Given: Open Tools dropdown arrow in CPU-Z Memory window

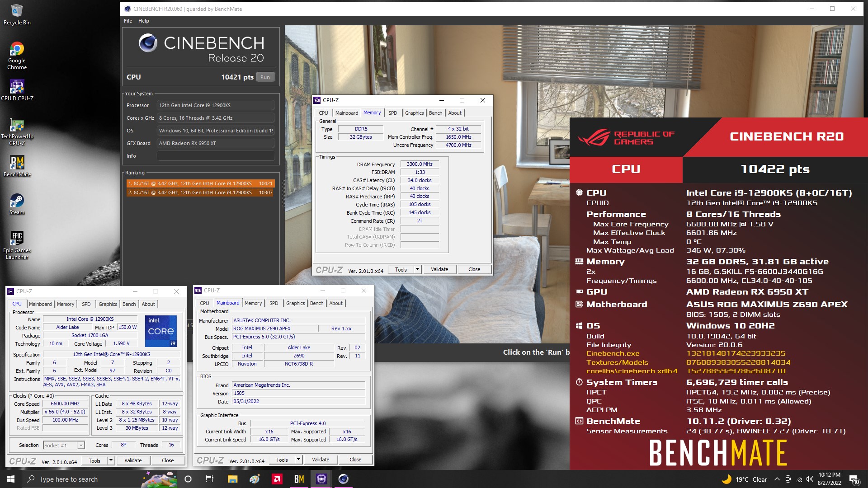Looking at the screenshot, I should click(417, 269).
